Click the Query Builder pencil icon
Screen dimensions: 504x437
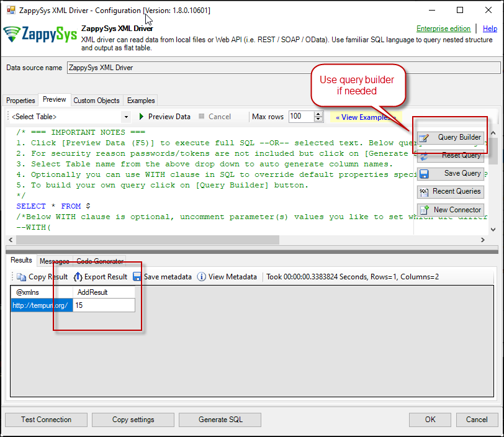pyautogui.click(x=425, y=138)
